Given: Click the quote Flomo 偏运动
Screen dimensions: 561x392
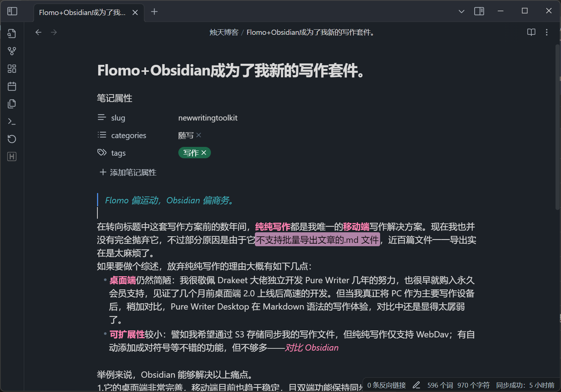Looking at the screenshot, I should (x=170, y=200).
